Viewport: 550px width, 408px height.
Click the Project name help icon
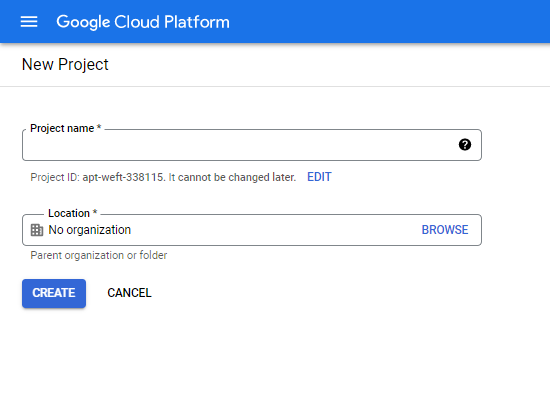465,145
